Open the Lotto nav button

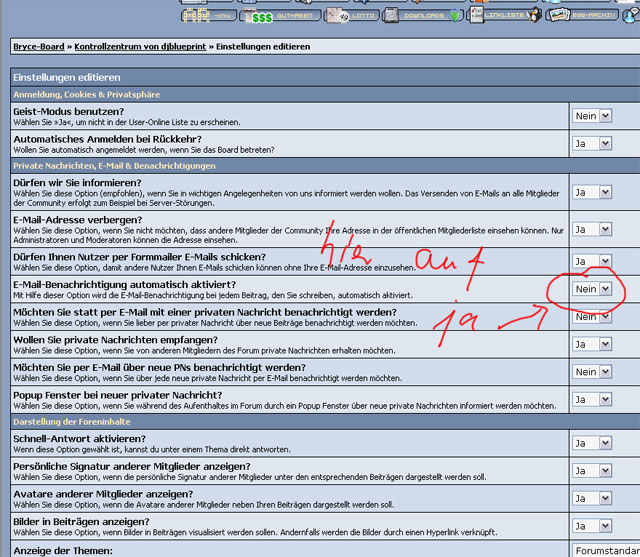[x=351, y=16]
